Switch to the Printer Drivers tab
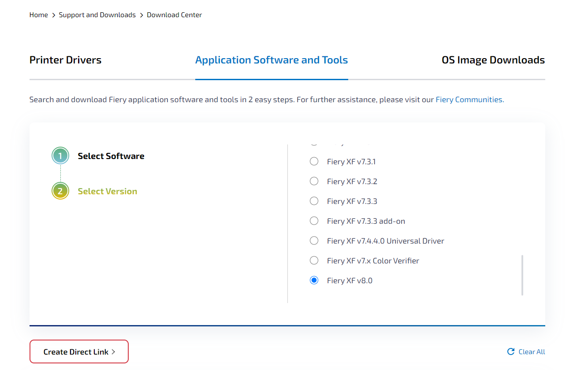Screen dimensions: 588x370 coord(65,60)
